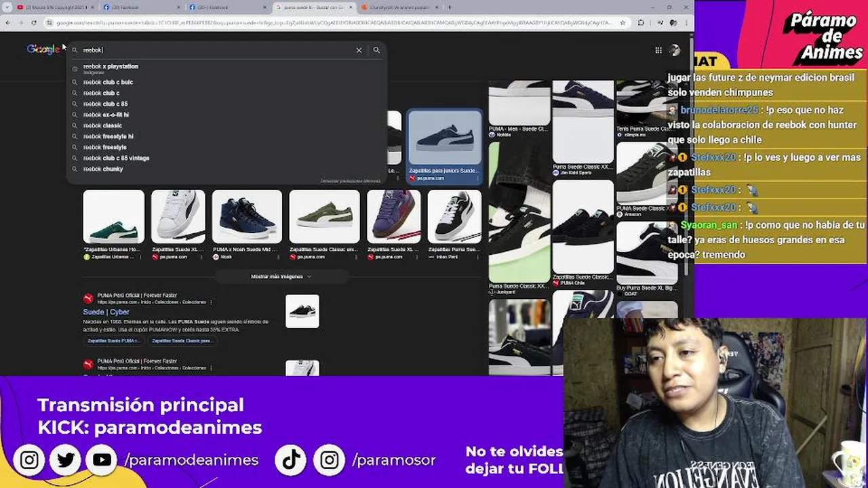The image size is (868, 488).
Task: Bookmark this page with the star icon
Action: point(623,22)
